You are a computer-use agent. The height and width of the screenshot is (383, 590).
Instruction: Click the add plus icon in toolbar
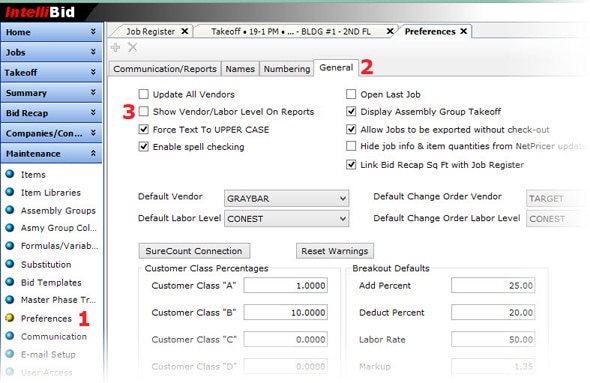pyautogui.click(x=116, y=47)
